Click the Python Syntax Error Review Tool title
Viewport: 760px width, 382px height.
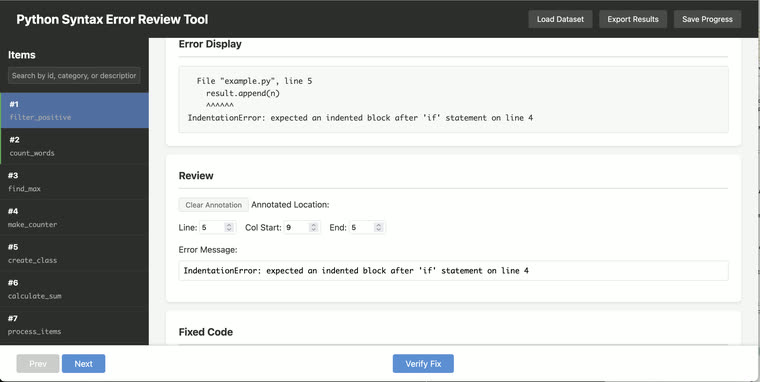tap(112, 19)
